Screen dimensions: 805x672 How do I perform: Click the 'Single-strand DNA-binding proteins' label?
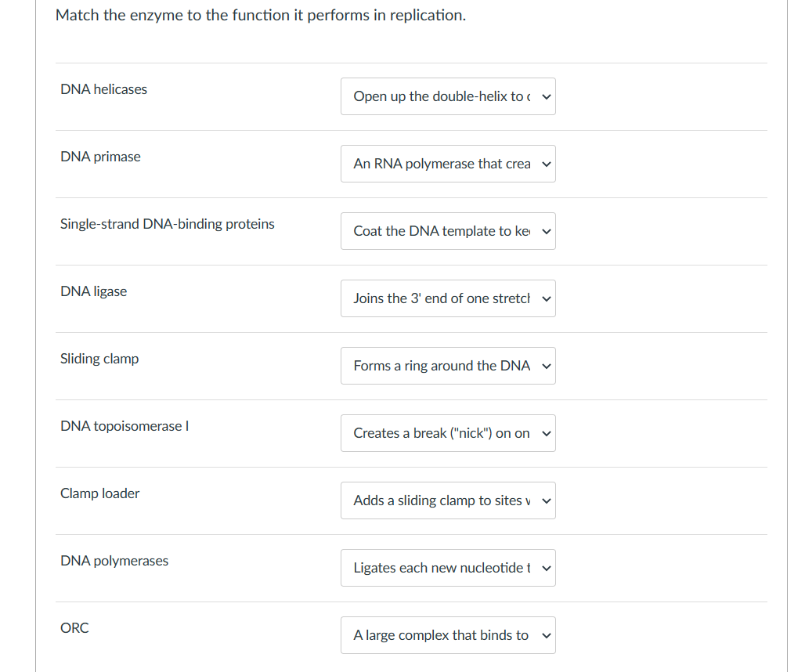coord(168,224)
